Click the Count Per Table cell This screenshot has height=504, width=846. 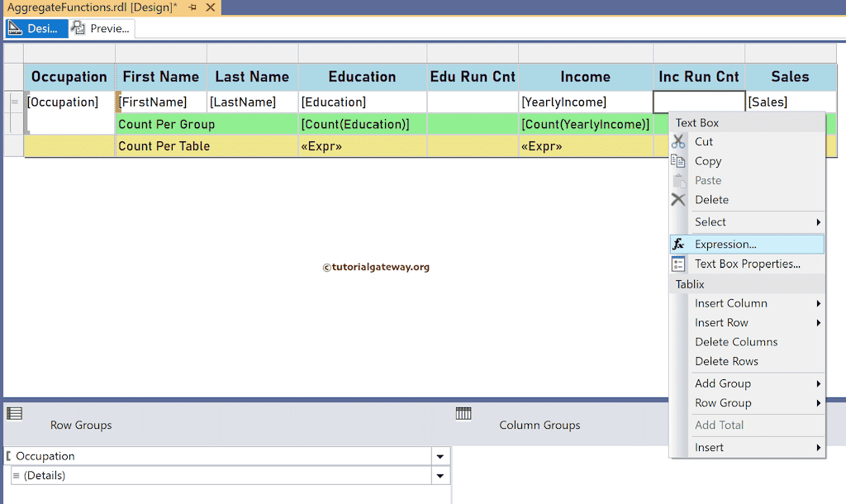(x=207, y=146)
